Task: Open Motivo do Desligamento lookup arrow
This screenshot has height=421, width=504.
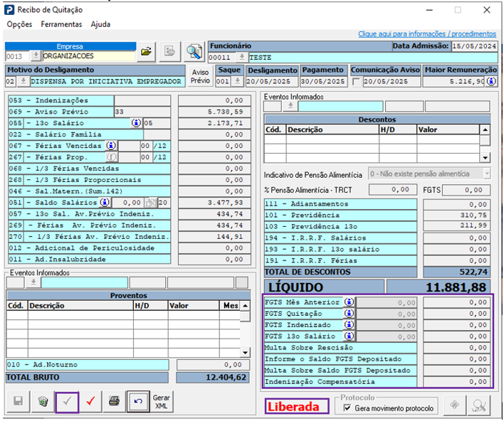Action: point(23,81)
